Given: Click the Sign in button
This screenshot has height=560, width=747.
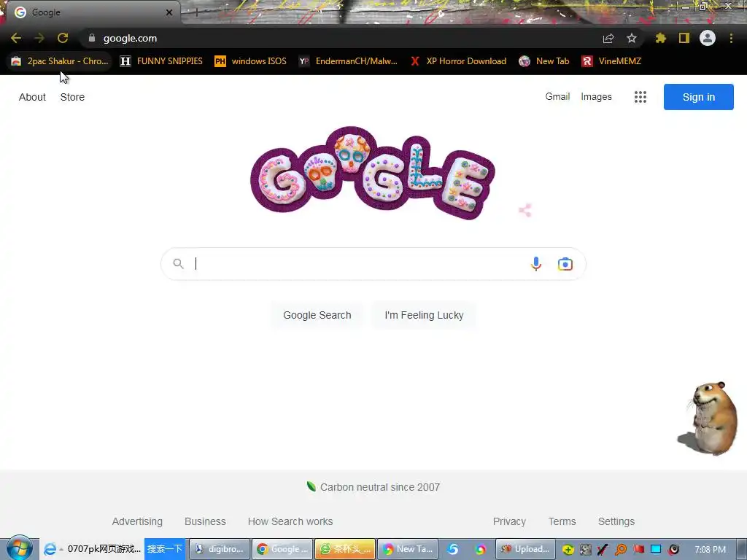Looking at the screenshot, I should click(698, 97).
